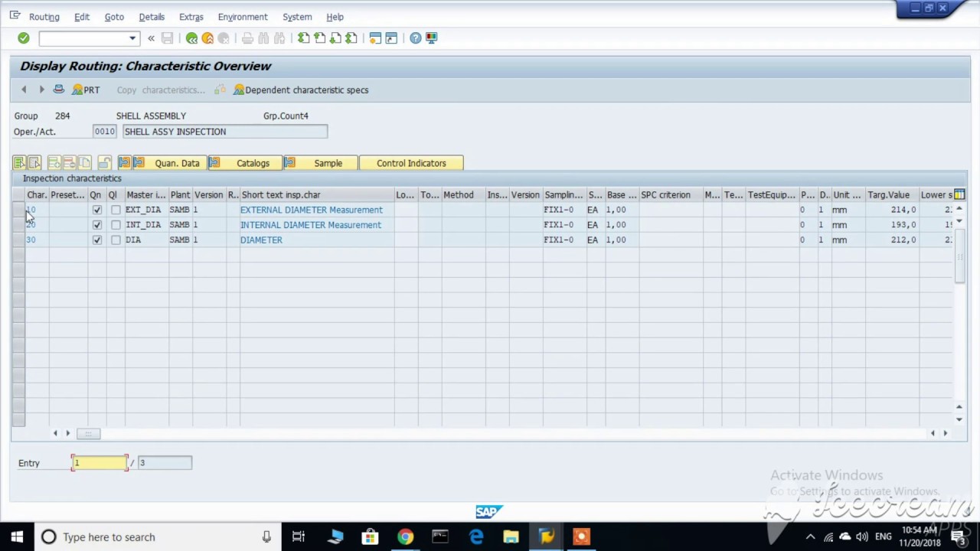Click the Short text insp.char column header
Screen dimensions: 980x551
tap(317, 195)
